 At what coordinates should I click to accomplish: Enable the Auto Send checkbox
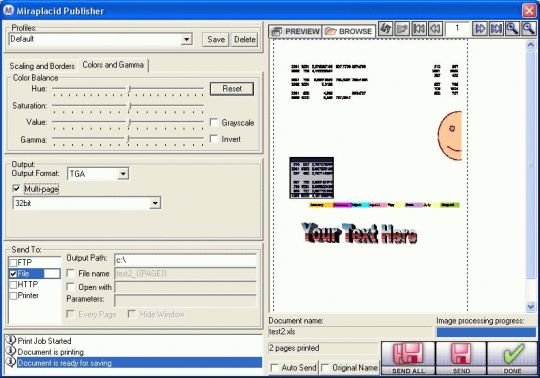click(x=274, y=368)
